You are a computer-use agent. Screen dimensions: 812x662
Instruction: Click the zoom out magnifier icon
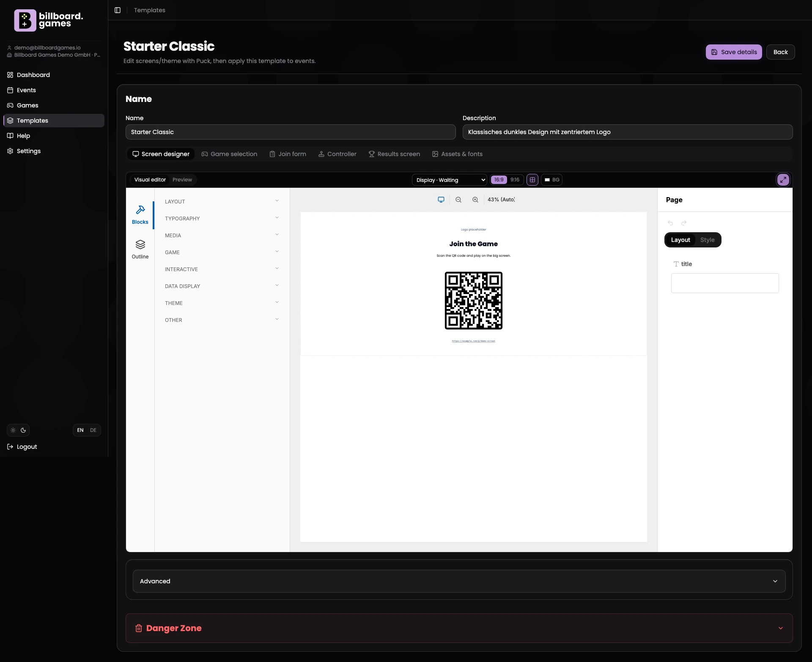458,200
